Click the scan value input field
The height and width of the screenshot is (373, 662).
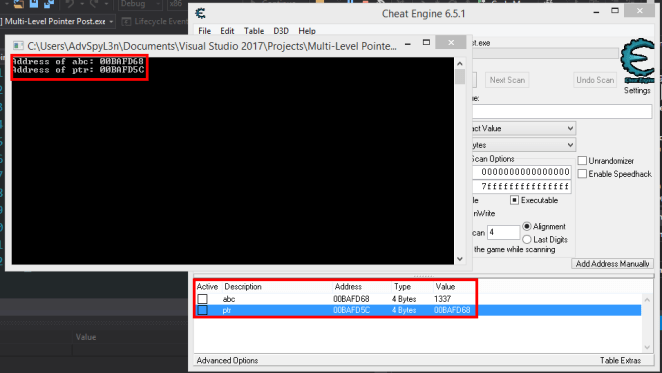tap(562, 112)
